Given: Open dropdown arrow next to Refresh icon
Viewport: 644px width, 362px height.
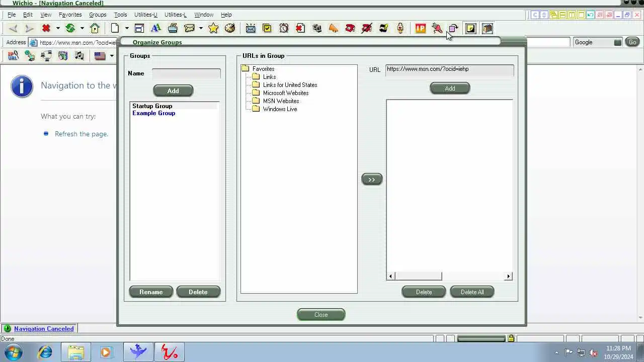Looking at the screenshot, I should 82,29.
